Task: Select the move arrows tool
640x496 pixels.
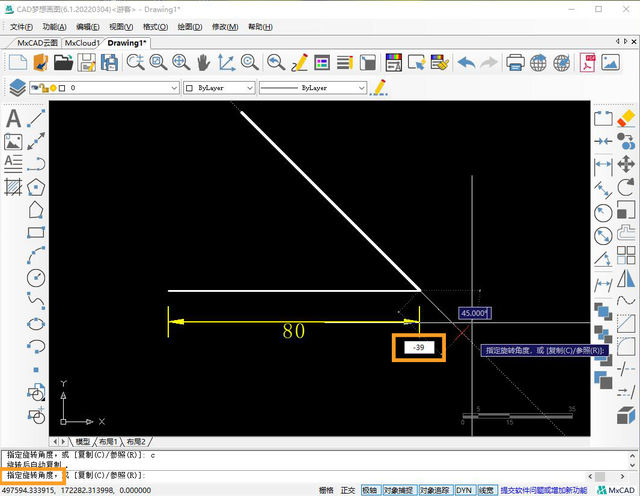Action: [626, 164]
